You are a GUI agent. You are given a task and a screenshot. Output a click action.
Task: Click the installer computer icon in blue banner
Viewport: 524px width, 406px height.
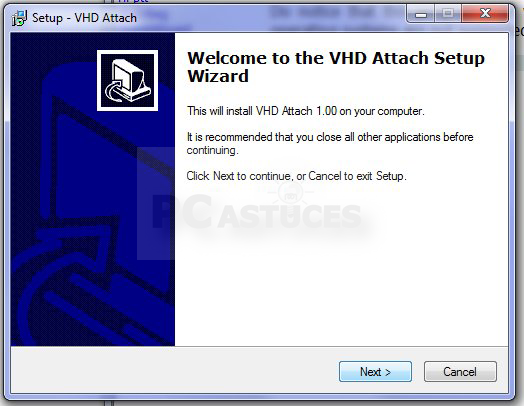click(127, 81)
